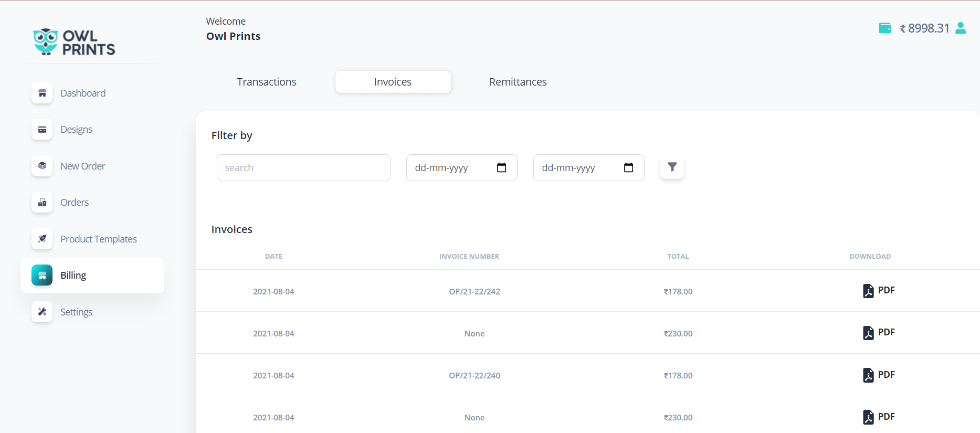Viewport: 980px width, 433px height.
Task: Click the Owl Prints welcome name
Action: coord(233,36)
